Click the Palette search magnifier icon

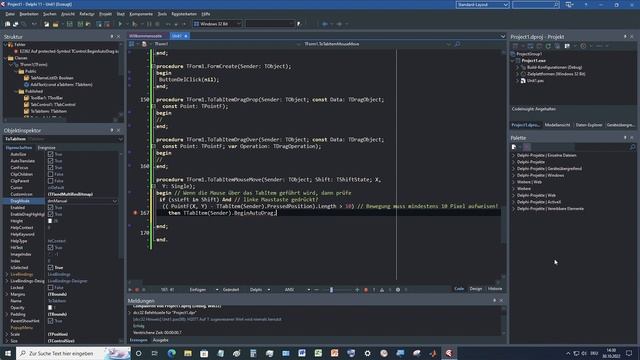pos(632,147)
